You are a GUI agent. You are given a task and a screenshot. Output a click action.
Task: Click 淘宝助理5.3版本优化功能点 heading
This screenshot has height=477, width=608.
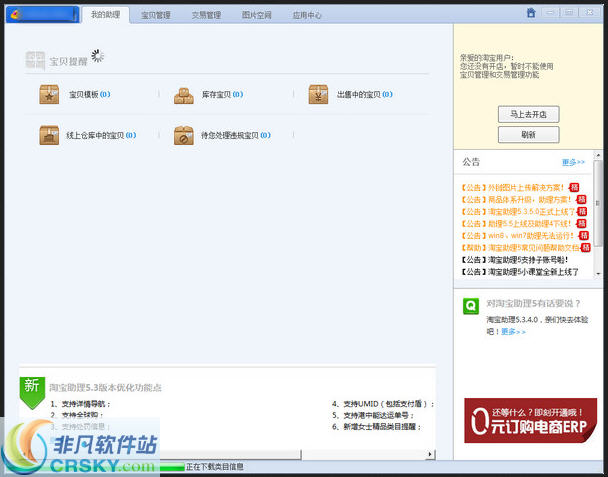pyautogui.click(x=105, y=387)
